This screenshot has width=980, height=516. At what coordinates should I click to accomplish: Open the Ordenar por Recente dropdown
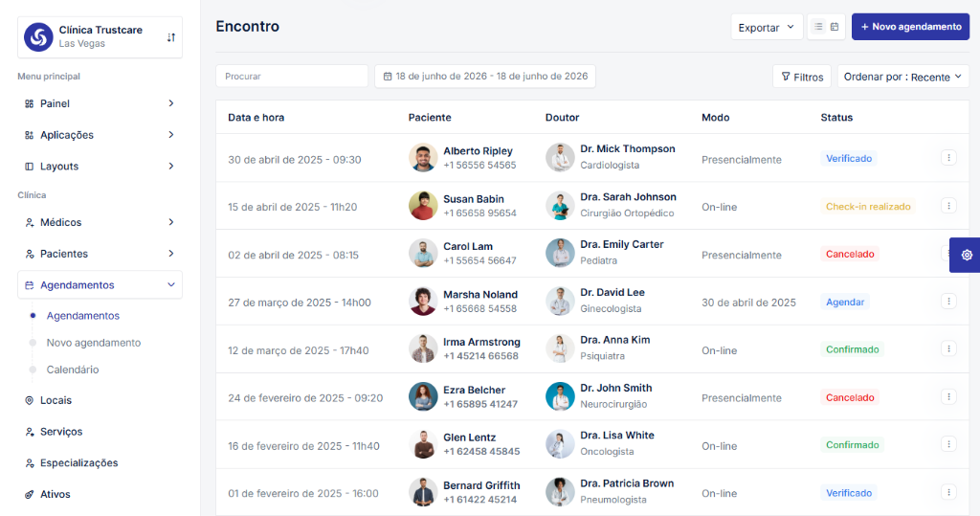coord(903,77)
